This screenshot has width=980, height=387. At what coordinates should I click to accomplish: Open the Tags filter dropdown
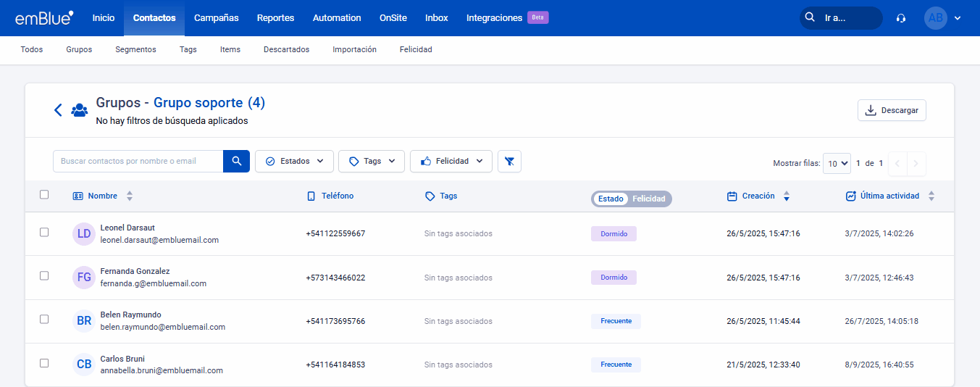coord(372,161)
